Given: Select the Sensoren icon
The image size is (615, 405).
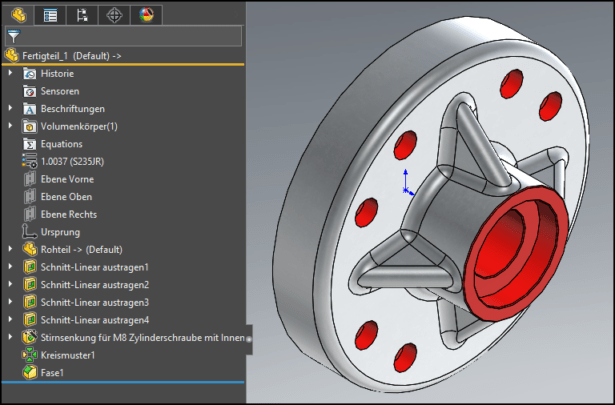Looking at the screenshot, I should (x=30, y=91).
